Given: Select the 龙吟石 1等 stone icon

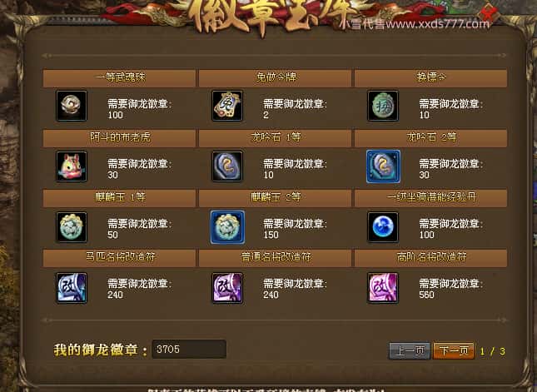Looking at the screenshot, I should (227, 166).
